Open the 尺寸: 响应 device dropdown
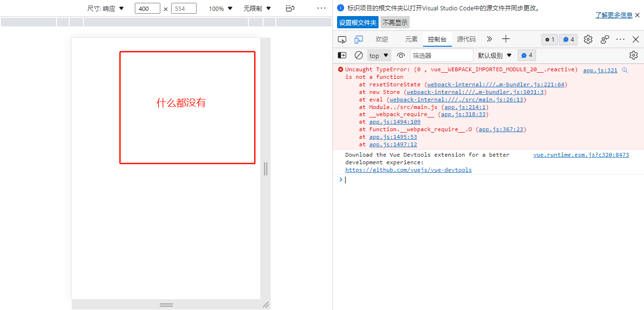Screen dimensions: 644x310 click(x=106, y=8)
